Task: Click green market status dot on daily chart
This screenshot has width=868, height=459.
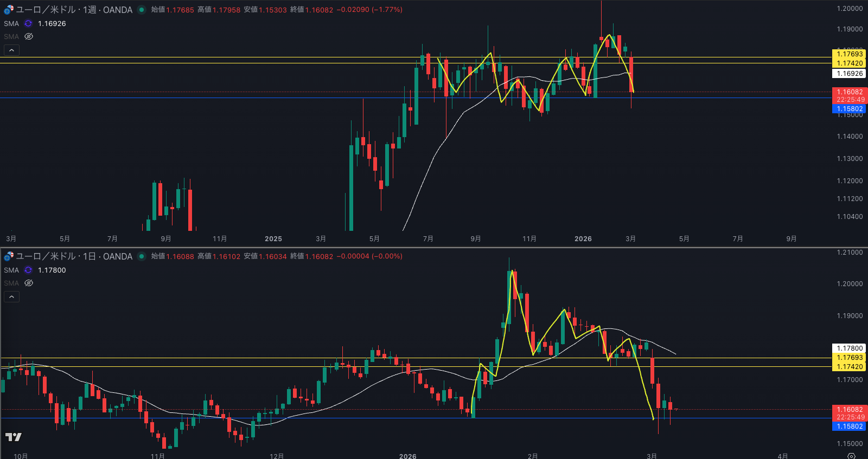Action: click(142, 256)
